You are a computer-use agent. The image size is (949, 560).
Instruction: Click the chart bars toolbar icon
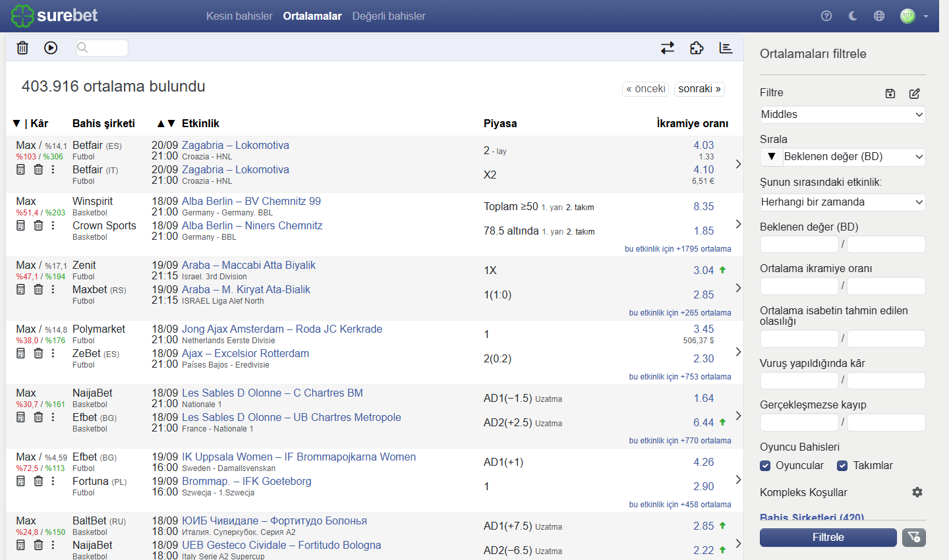pyautogui.click(x=726, y=47)
